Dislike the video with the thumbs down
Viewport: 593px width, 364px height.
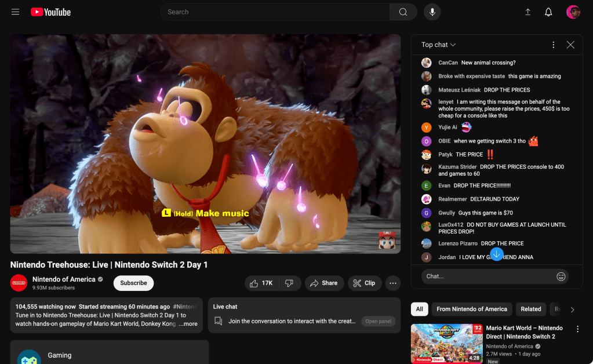coord(289,283)
